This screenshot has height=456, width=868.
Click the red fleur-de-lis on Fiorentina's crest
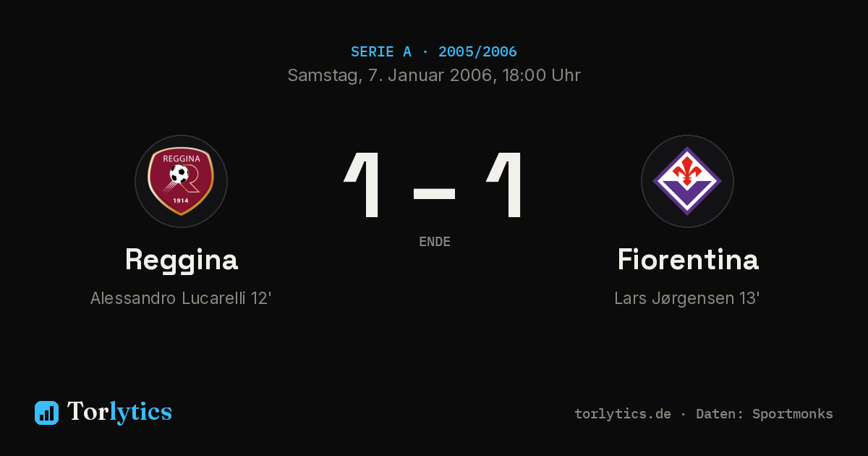click(686, 171)
